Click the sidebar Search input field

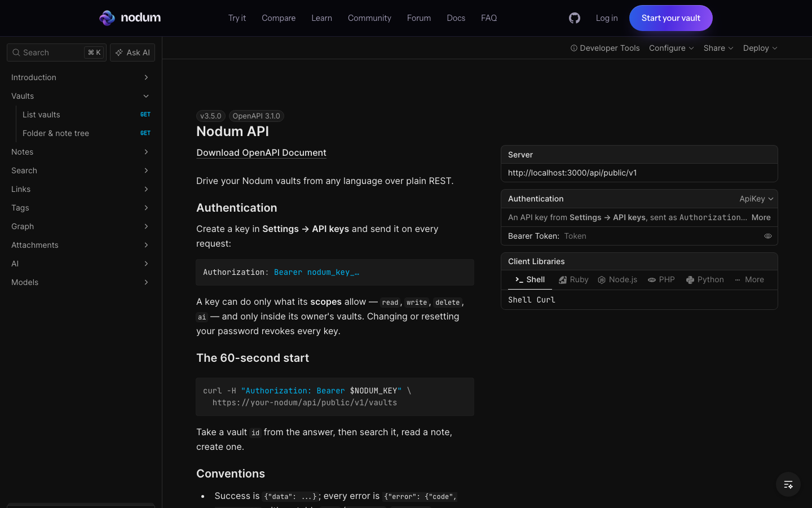pyautogui.click(x=56, y=52)
